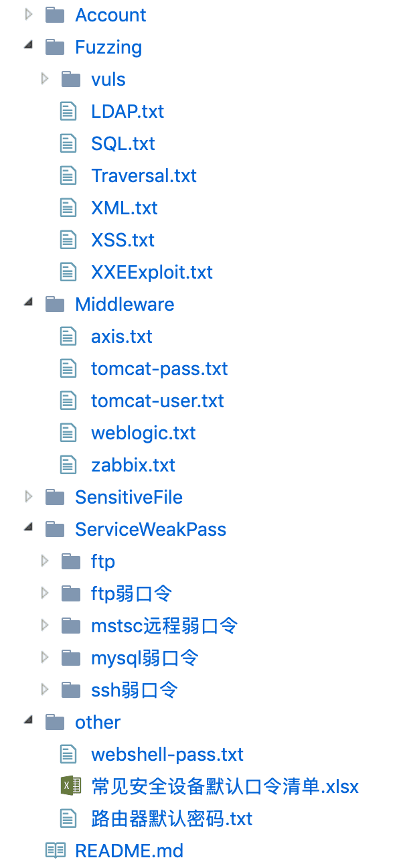Open 路由器默认密码.txt file
The image size is (403, 868).
172,818
